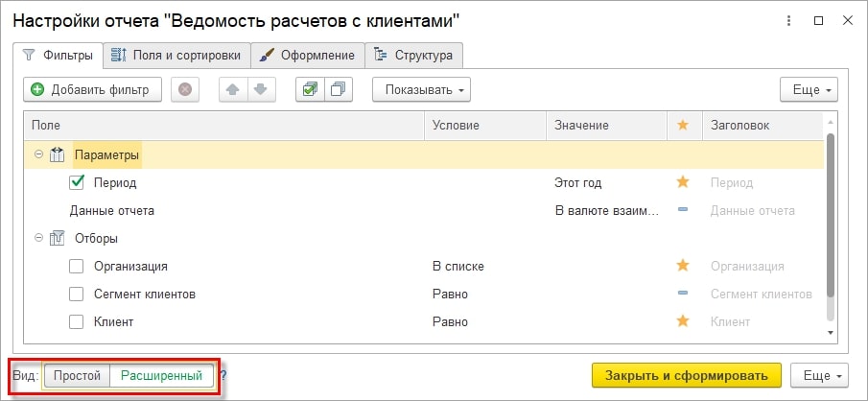This screenshot has height=401, width=868.
Task: Click the Организация header cell text
Action: click(747, 267)
